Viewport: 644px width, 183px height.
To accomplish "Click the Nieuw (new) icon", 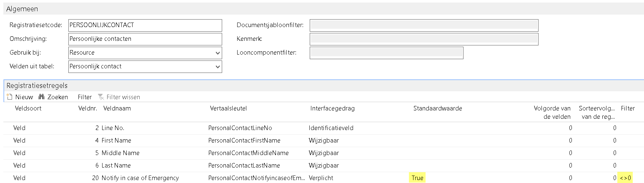I will 10,97.
